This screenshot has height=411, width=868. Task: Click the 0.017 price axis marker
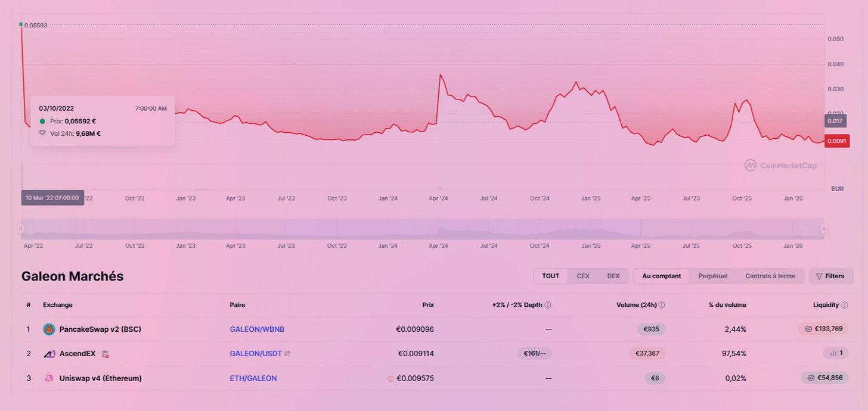pos(835,121)
